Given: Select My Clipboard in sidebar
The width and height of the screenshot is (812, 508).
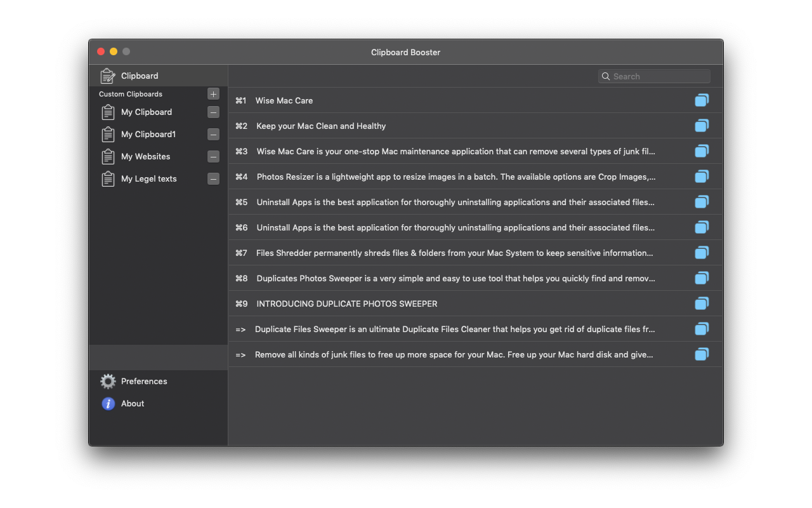Looking at the screenshot, I should point(147,112).
